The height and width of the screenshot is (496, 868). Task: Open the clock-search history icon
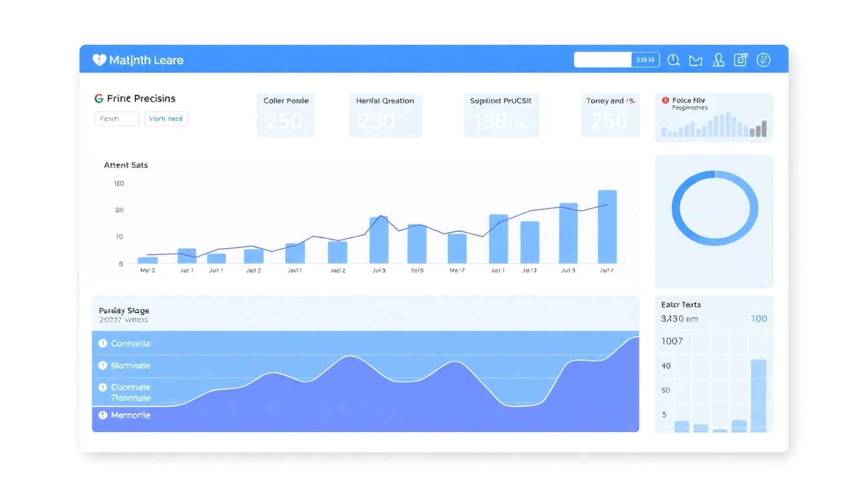coord(674,59)
